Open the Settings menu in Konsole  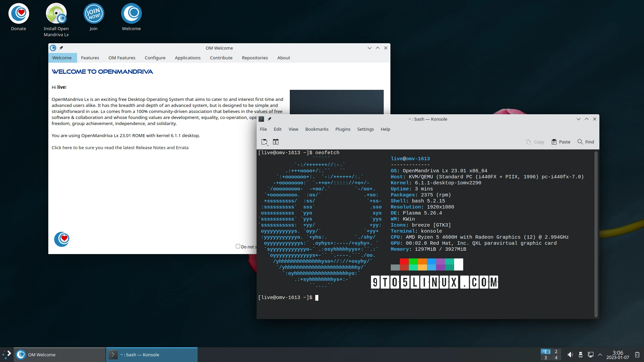tap(365, 129)
